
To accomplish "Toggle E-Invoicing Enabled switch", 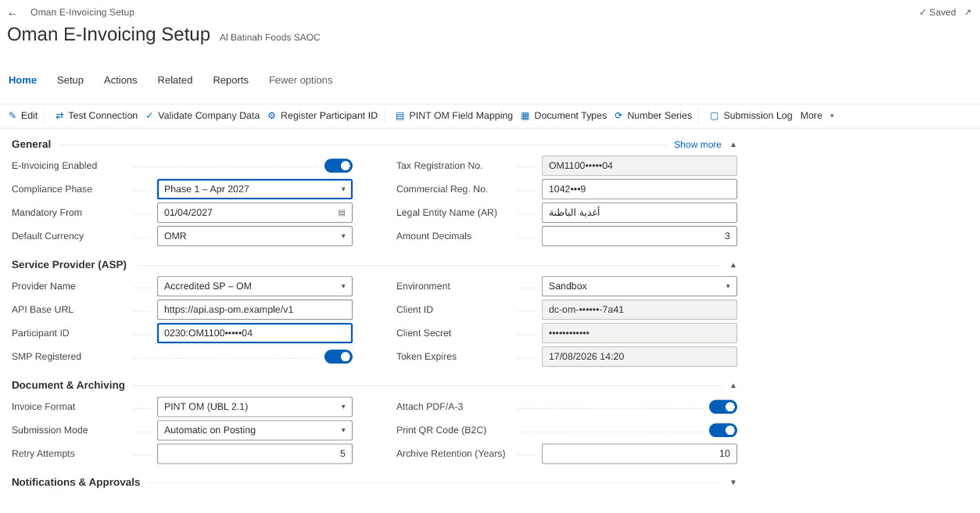I will click(x=338, y=165).
